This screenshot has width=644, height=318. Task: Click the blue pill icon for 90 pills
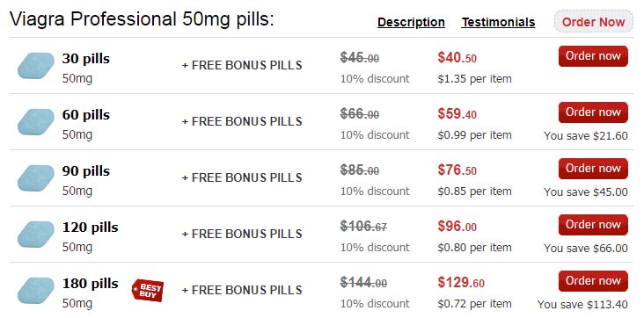pyautogui.click(x=36, y=178)
